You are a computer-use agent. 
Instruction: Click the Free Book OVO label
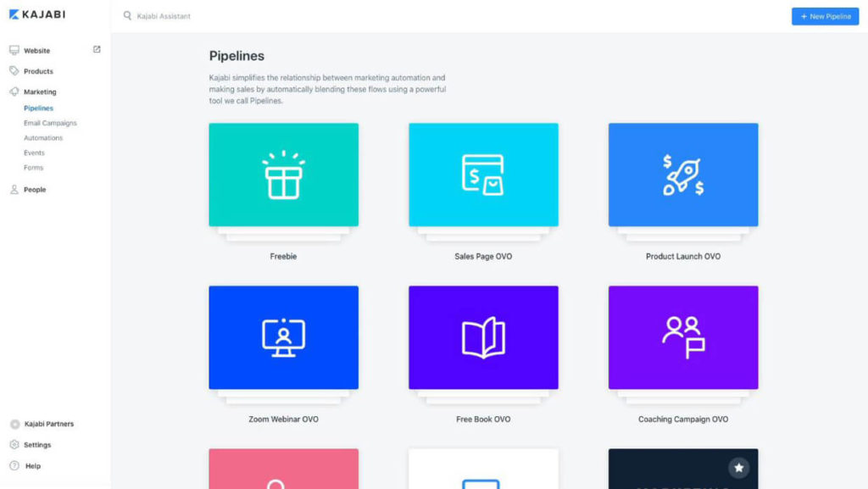(483, 420)
